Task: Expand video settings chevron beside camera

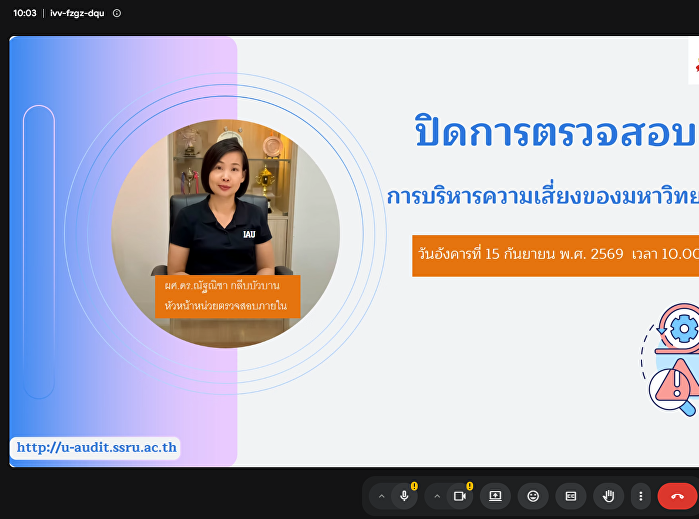Action: point(437,496)
